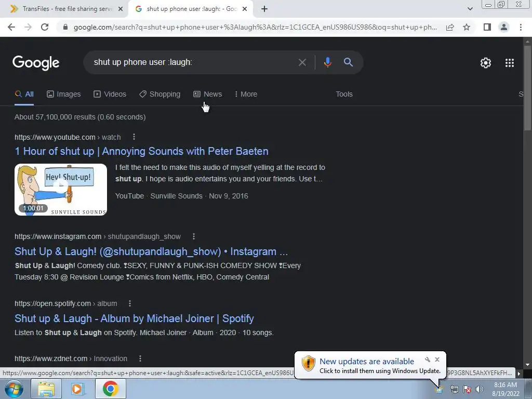
Task: Click the Windows Update tray icon
Action: [x=439, y=389]
